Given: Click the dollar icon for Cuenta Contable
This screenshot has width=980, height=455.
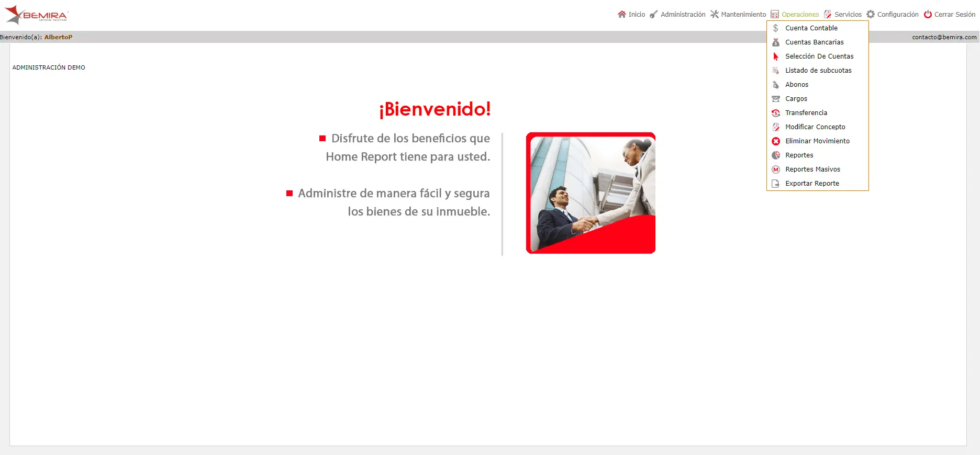Looking at the screenshot, I should [x=776, y=28].
